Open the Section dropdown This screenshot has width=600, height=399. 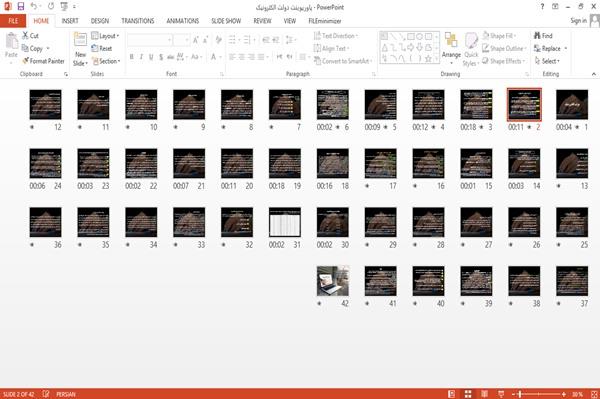click(106, 61)
